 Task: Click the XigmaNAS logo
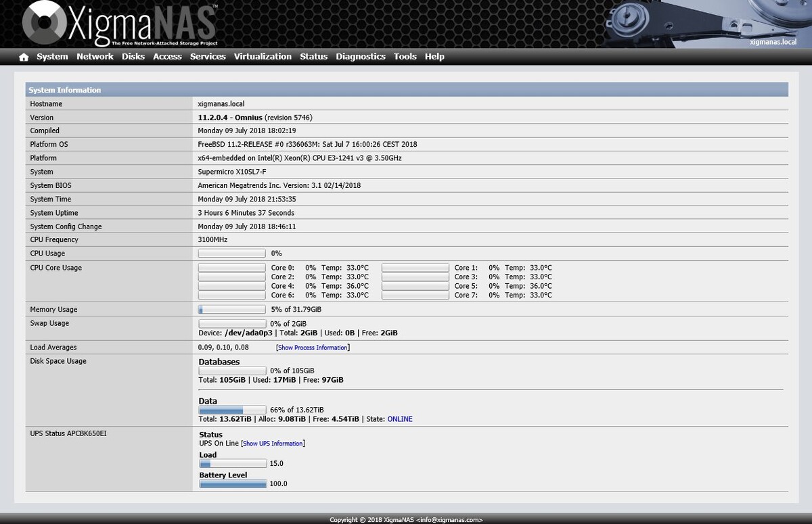coord(120,25)
